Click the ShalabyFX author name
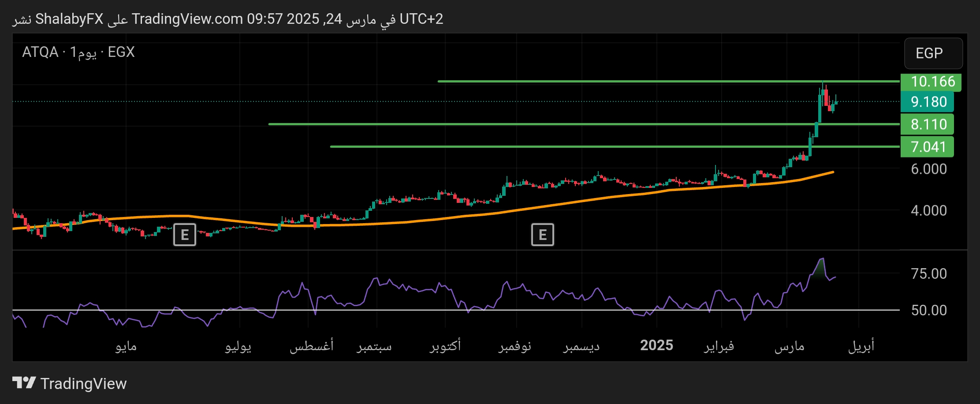This screenshot has height=404, width=980. point(69,19)
